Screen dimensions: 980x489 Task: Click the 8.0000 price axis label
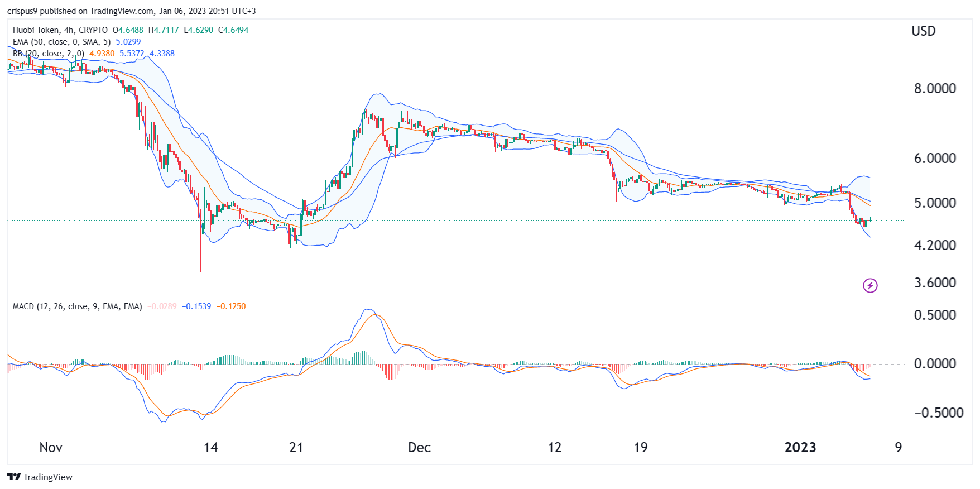click(x=935, y=88)
